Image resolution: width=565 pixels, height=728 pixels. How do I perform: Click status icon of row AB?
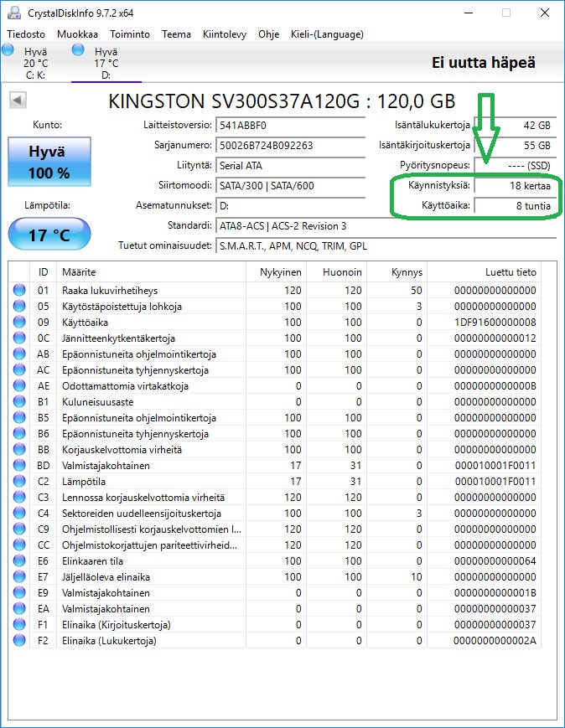click(x=19, y=354)
